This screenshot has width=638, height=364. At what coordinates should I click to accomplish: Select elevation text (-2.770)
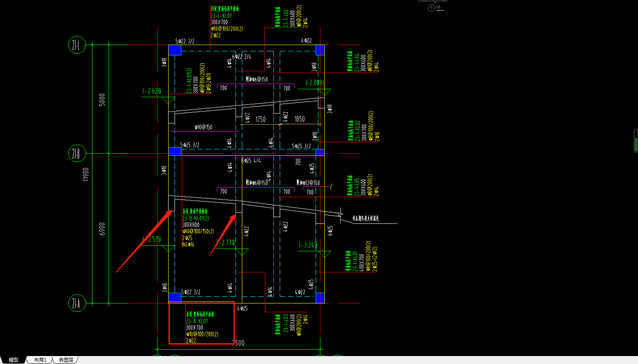pyautogui.click(x=226, y=242)
